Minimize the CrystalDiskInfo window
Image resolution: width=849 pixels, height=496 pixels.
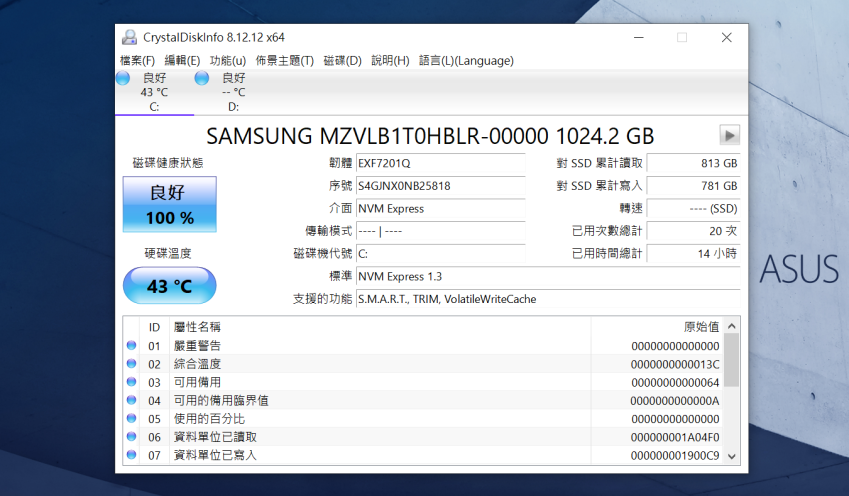click(x=639, y=37)
